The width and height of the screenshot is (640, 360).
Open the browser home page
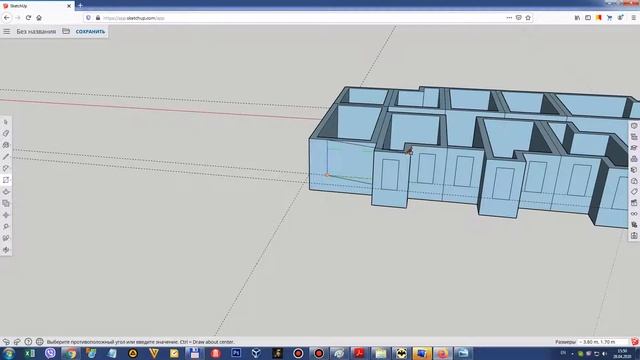[x=39, y=18]
